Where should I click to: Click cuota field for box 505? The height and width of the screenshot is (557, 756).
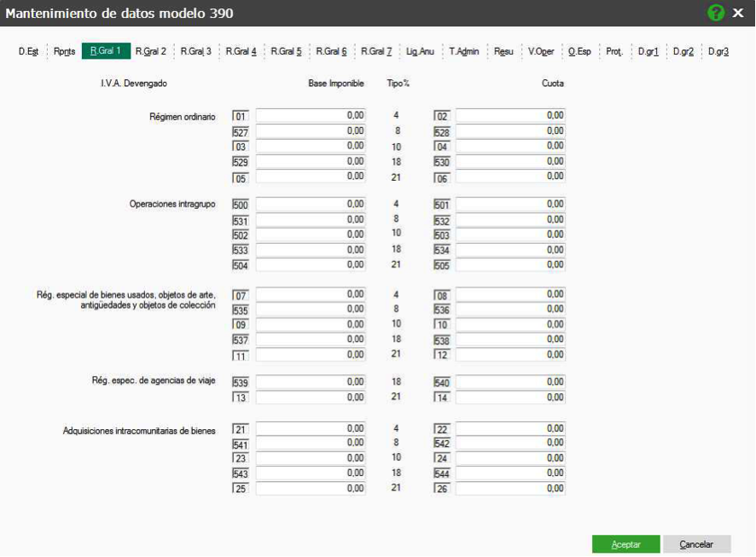pyautogui.click(x=510, y=264)
